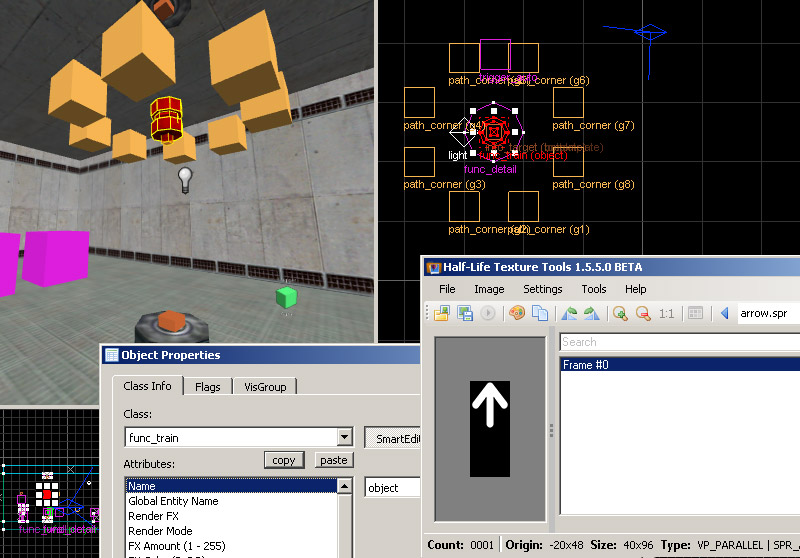
Task: Select the magenta cube in the 3D view
Action: (56, 258)
